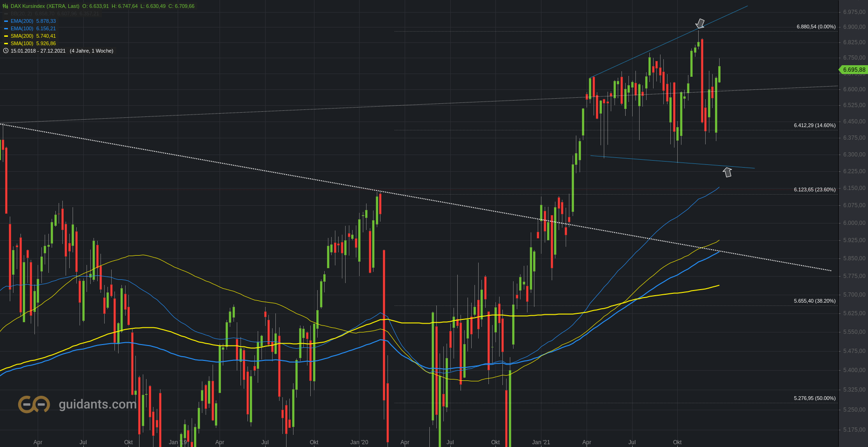The image size is (868, 447).
Task: Click the blue color marker of EMA(100)
Action: coord(6,29)
